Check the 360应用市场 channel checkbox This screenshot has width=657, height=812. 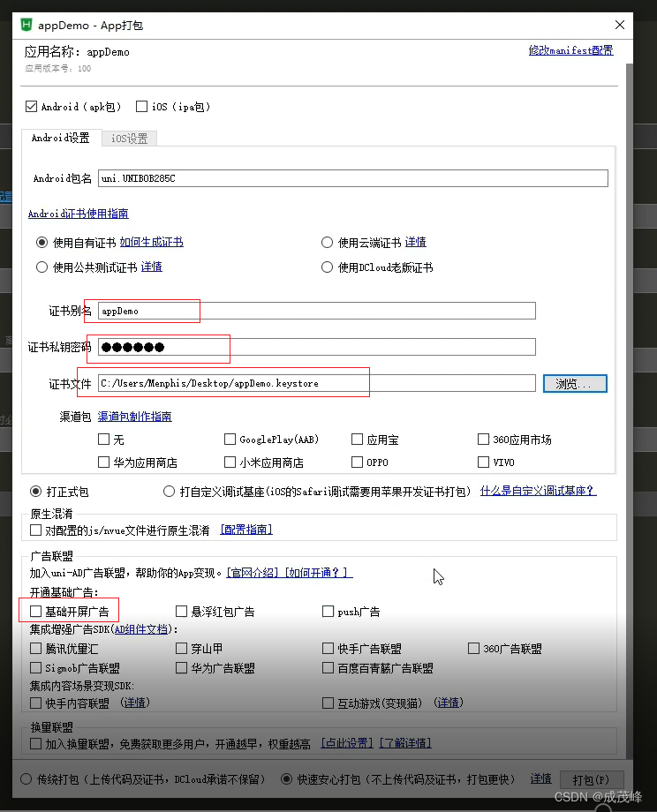click(483, 440)
